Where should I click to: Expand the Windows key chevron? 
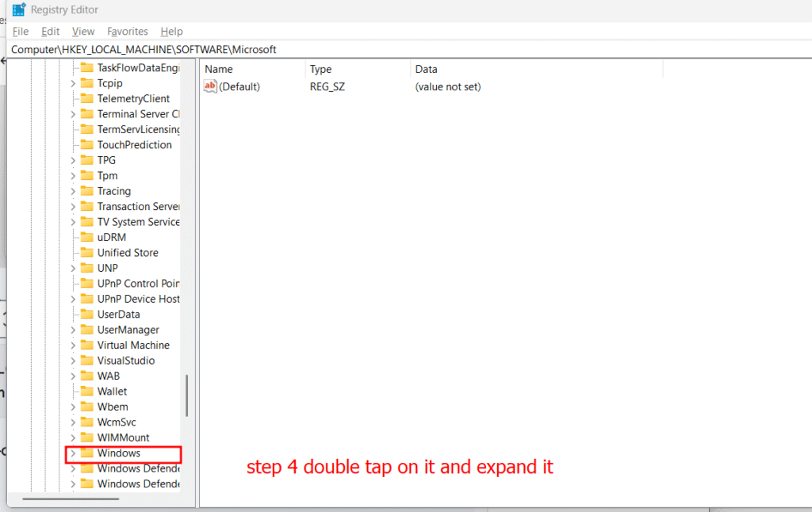73,453
